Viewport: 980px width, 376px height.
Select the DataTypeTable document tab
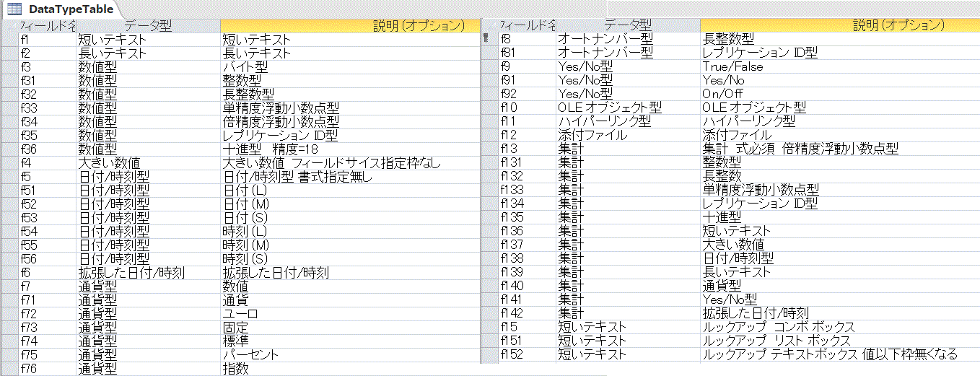62,9
